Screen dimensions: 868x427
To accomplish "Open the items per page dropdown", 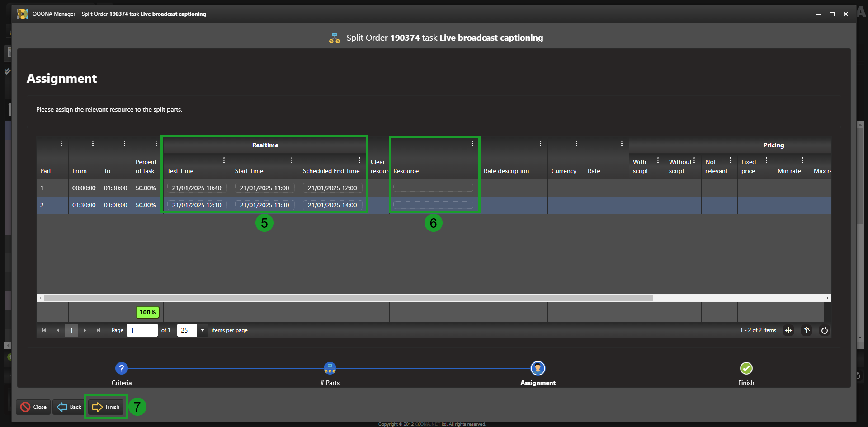I will click(x=202, y=330).
